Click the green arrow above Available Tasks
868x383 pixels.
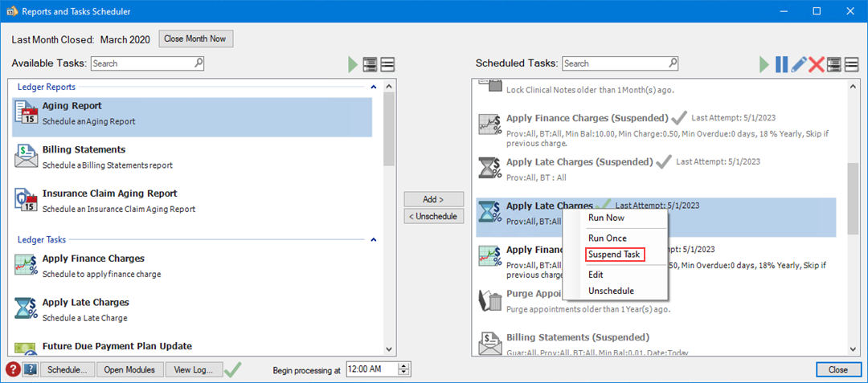click(x=352, y=64)
